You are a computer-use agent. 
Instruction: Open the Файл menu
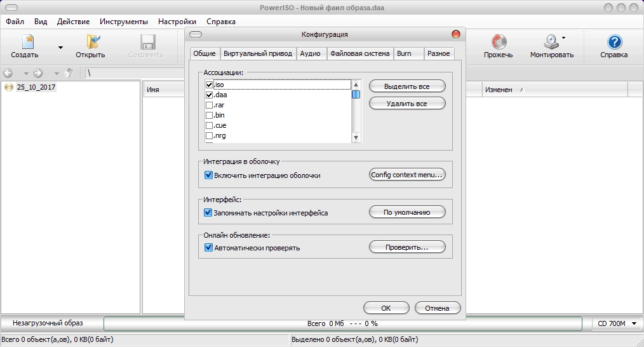point(15,22)
